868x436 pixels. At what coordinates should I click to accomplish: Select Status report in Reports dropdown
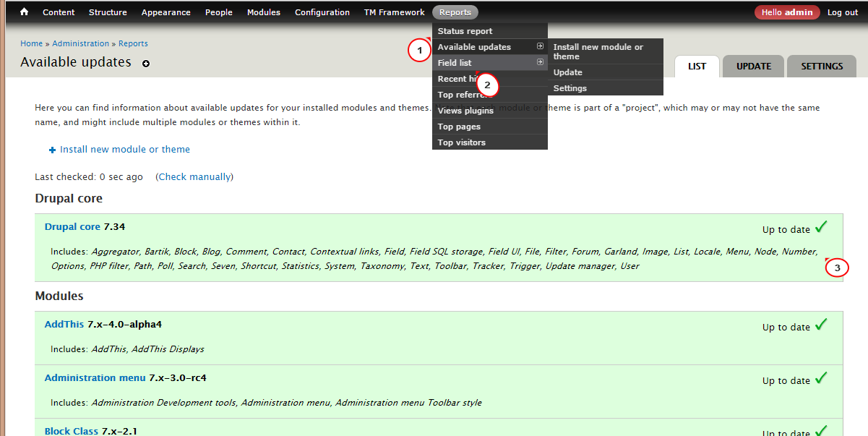(x=490, y=31)
